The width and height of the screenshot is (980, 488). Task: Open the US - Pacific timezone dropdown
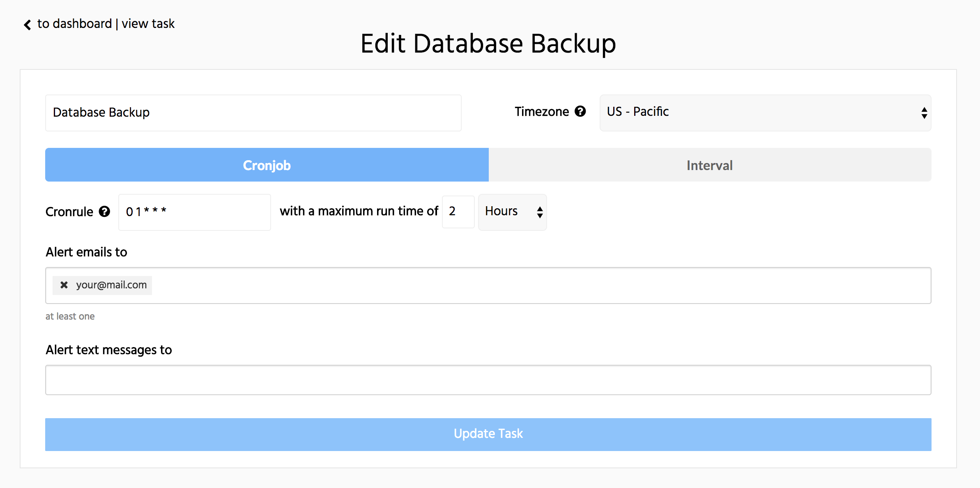pos(765,113)
